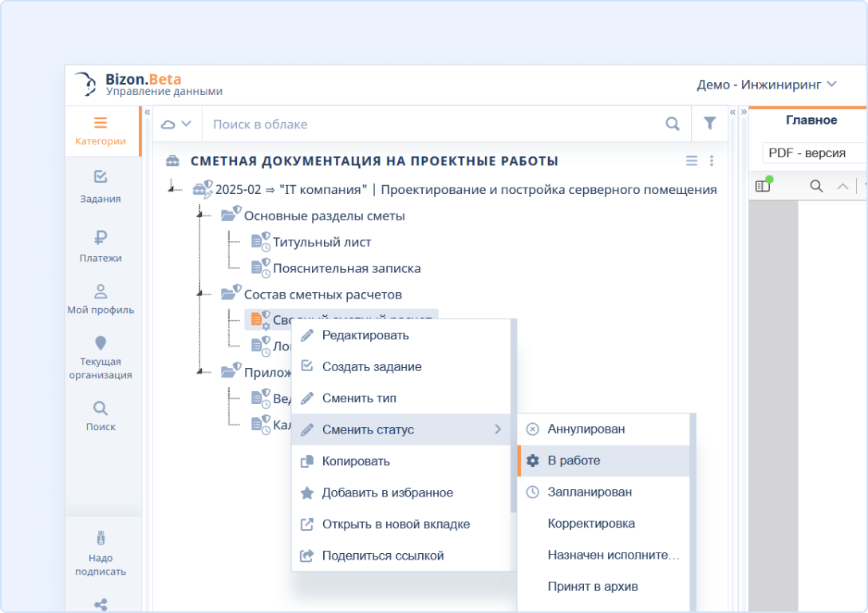Toggle the list view hamburger icon in header

tap(692, 161)
